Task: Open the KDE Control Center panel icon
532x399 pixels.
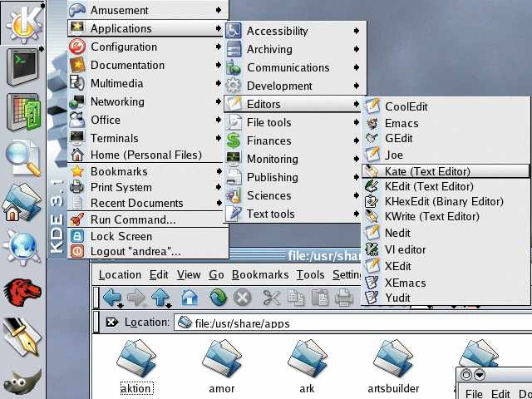Action: (23, 112)
